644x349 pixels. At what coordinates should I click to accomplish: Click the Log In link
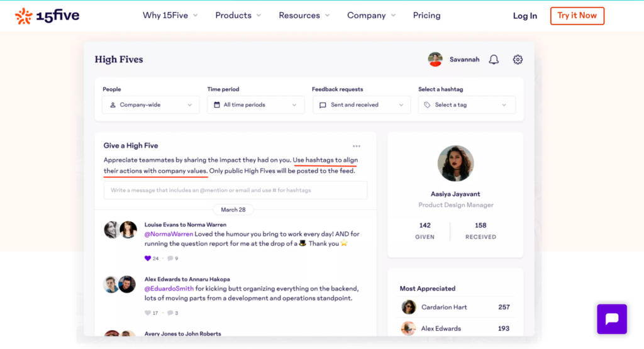pyautogui.click(x=525, y=16)
